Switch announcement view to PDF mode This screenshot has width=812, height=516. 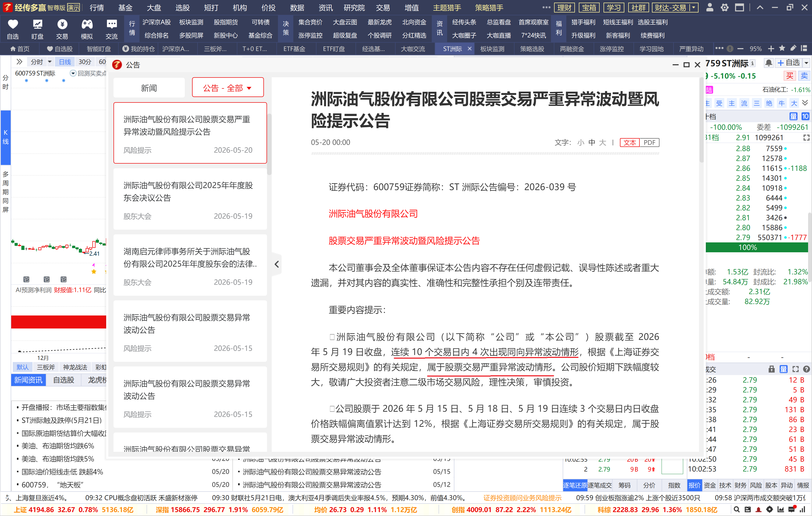point(649,143)
